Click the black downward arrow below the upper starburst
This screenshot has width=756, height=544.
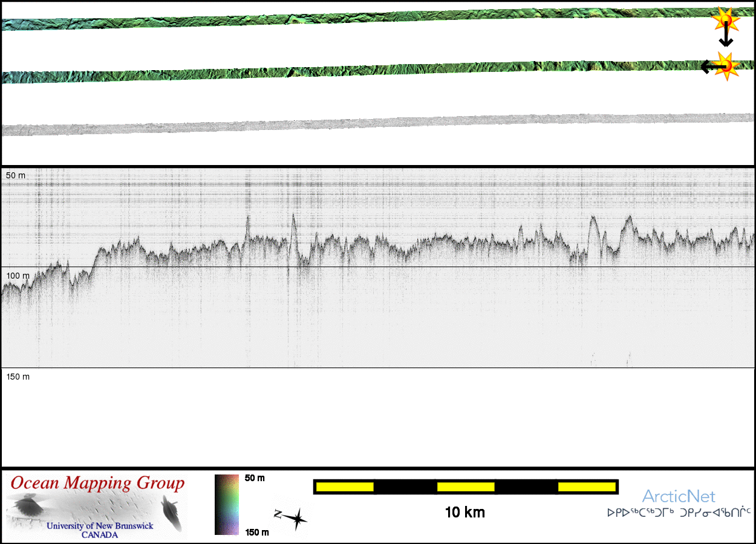point(726,38)
